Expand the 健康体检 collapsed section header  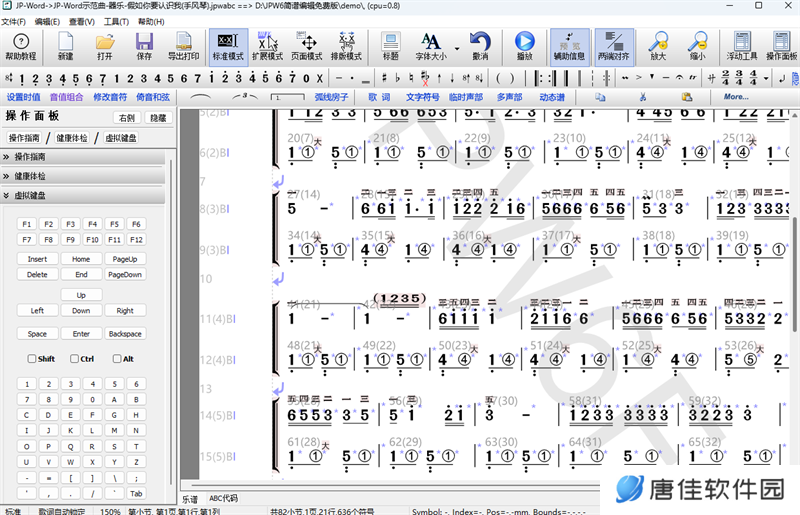pos(83,176)
